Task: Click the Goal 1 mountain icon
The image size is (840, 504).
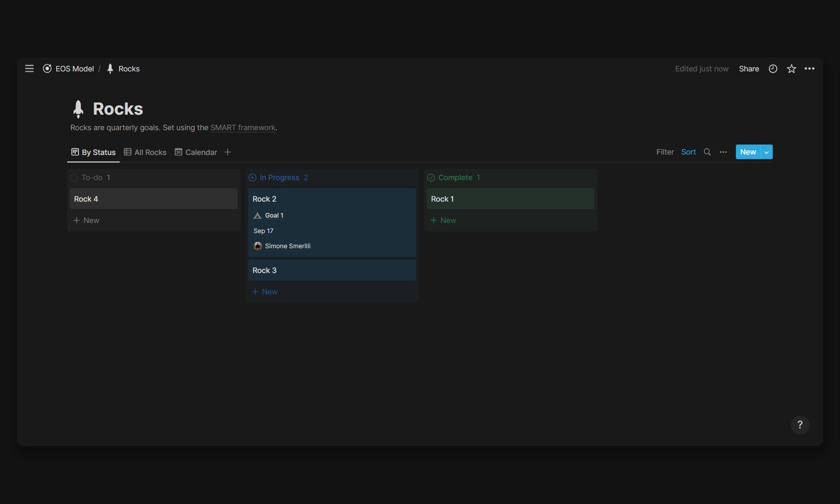Action: point(257,215)
